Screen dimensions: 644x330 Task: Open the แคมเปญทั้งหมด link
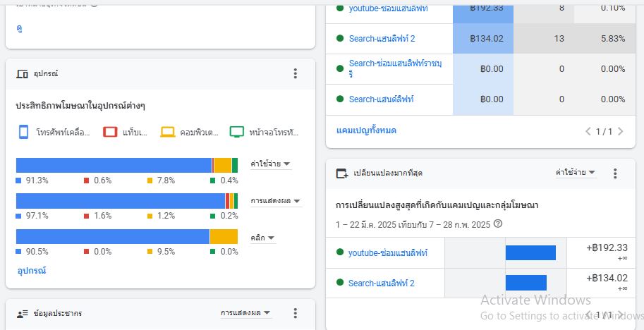[366, 130]
